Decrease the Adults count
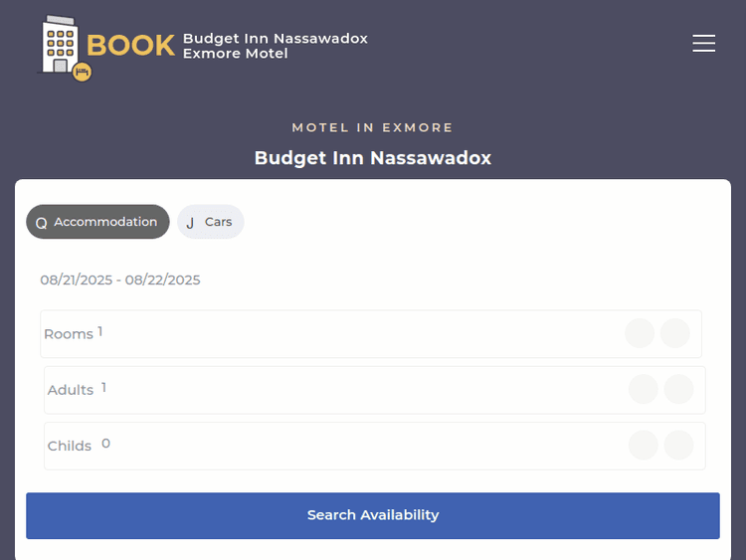The width and height of the screenshot is (746, 560). pyautogui.click(x=644, y=389)
